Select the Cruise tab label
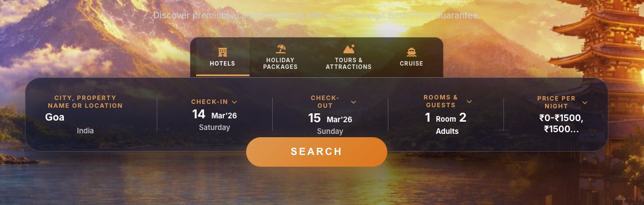 click(412, 64)
